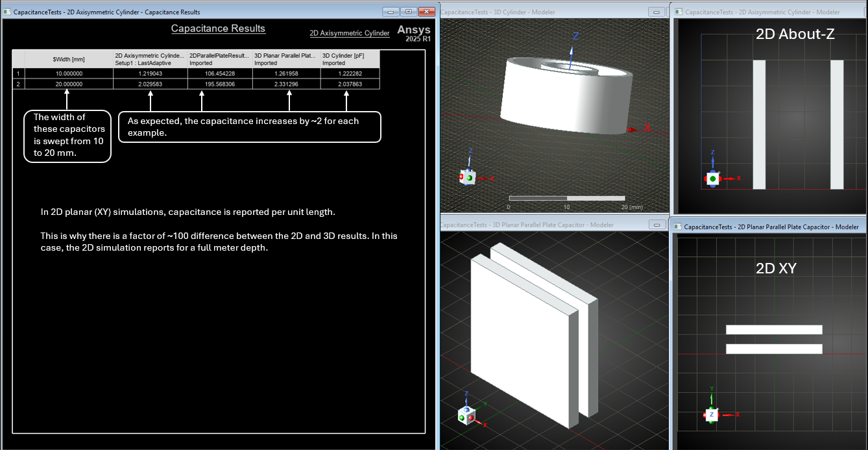Click the orientation gizmo in 2D About-Z view
The height and width of the screenshot is (450, 868).
712,177
